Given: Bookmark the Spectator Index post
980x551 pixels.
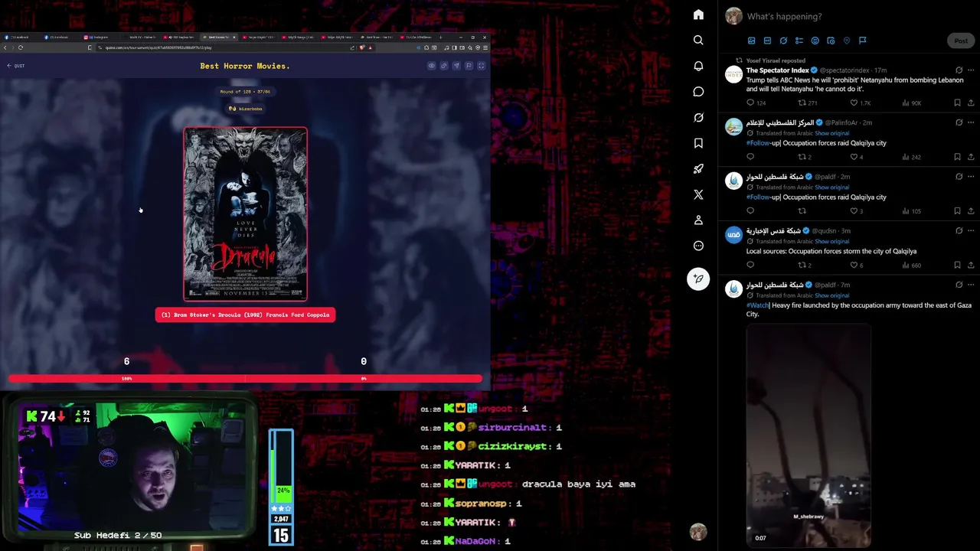Looking at the screenshot, I should point(957,103).
